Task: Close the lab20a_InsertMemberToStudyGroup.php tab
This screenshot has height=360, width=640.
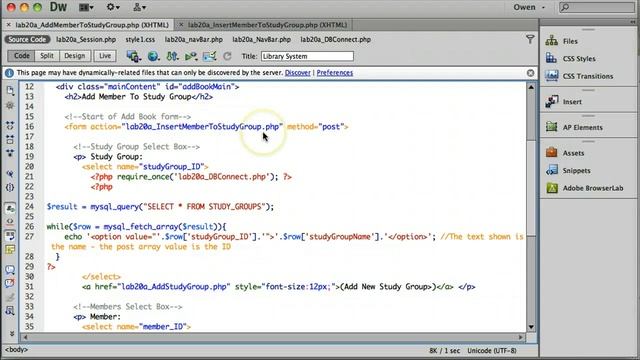Action: (181, 25)
